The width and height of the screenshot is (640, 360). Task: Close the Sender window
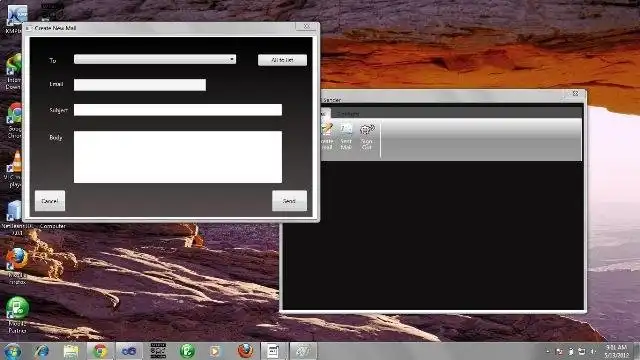pos(576,93)
